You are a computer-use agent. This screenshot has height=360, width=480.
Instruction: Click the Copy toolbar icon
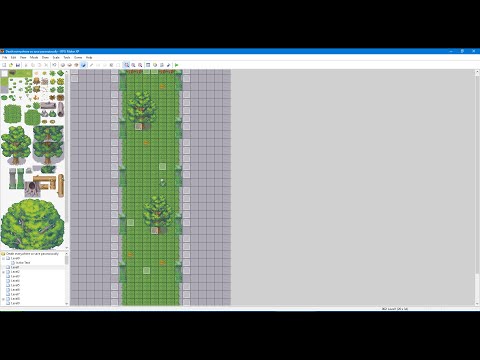[33, 65]
